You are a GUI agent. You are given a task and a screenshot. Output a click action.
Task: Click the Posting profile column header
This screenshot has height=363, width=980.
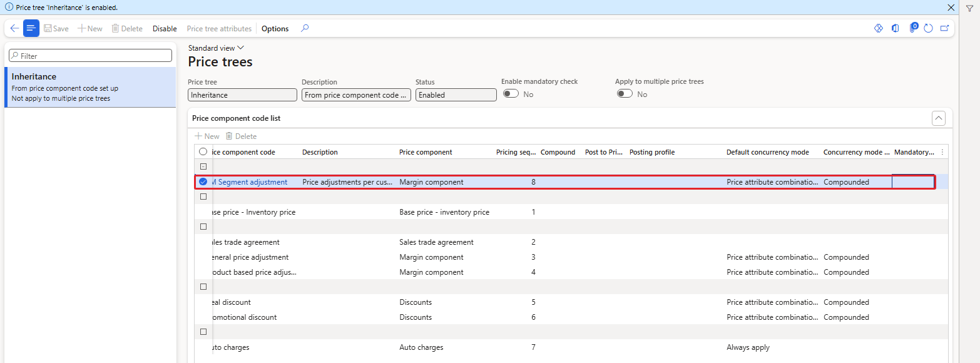click(x=652, y=152)
